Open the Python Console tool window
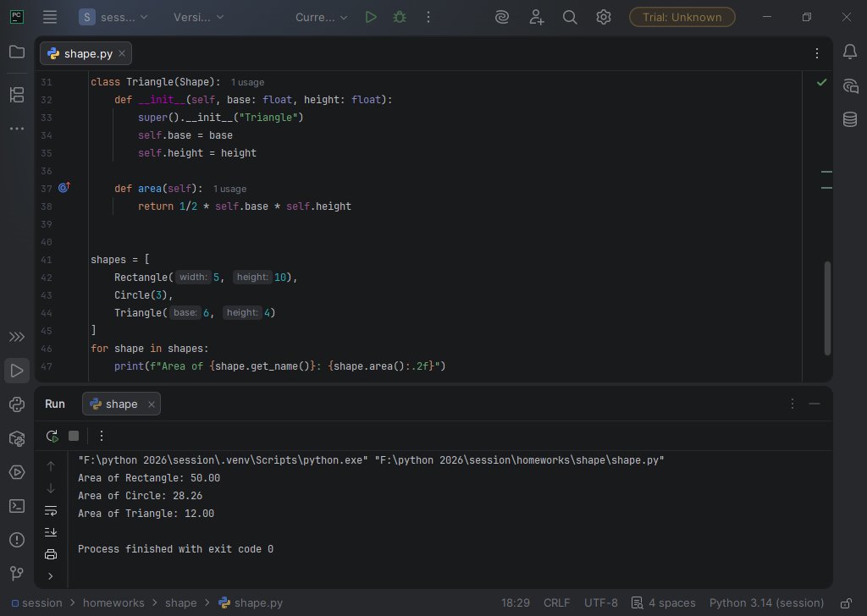This screenshot has height=616, width=867. pyautogui.click(x=17, y=404)
